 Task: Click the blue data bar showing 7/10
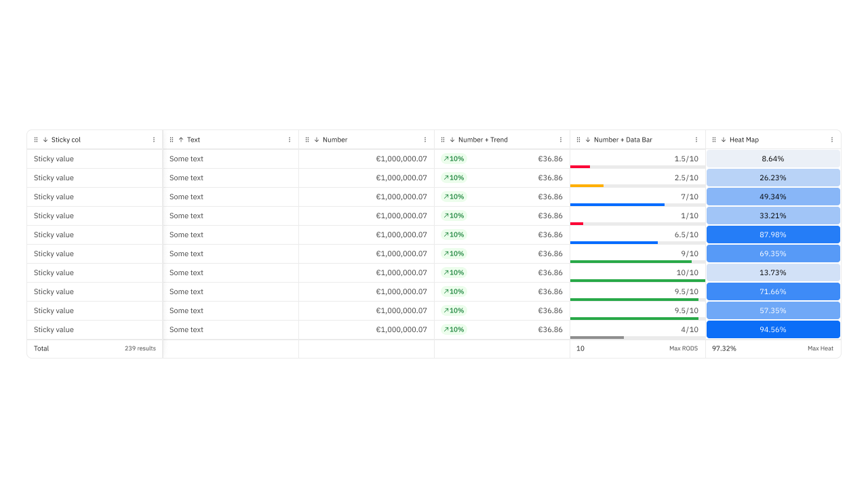618,204
